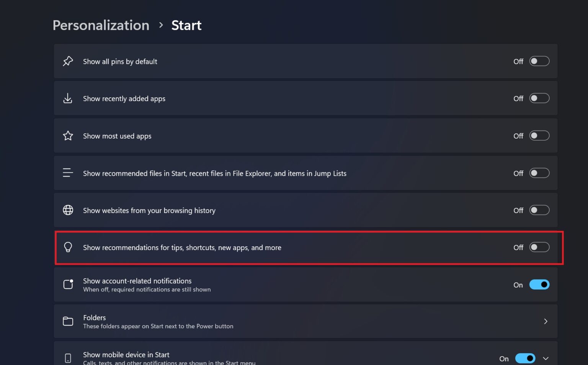Turn on Show websites from your browsing history
The width and height of the screenshot is (588, 365).
click(539, 210)
